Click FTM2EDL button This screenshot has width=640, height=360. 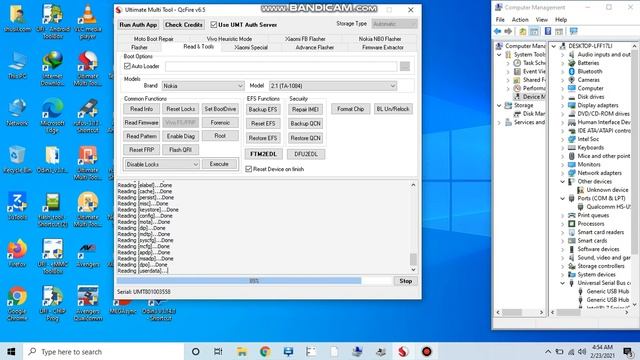263,154
